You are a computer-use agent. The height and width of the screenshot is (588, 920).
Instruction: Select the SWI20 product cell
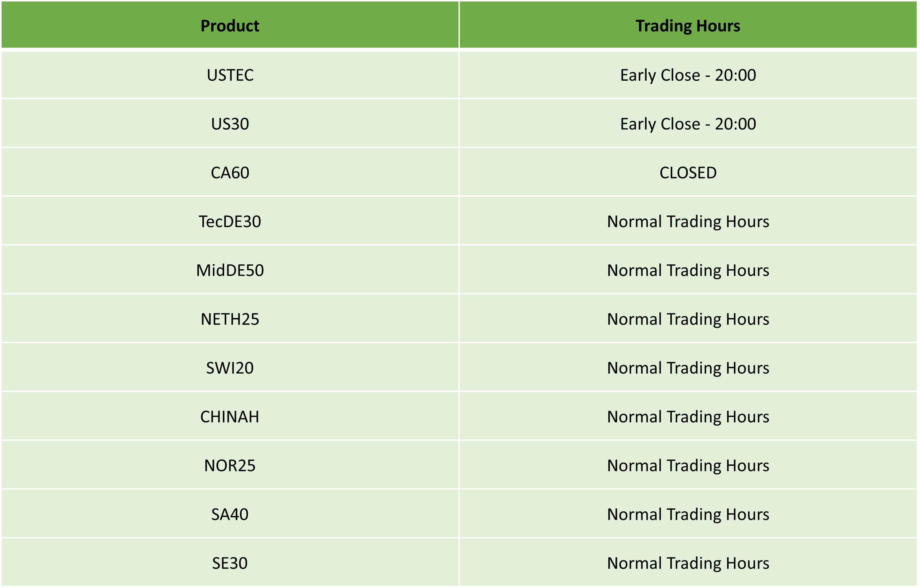pyautogui.click(x=230, y=368)
